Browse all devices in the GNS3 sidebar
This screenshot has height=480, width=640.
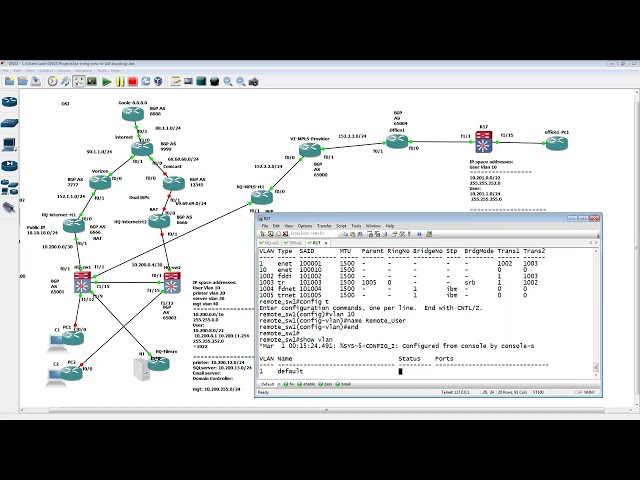9,187
